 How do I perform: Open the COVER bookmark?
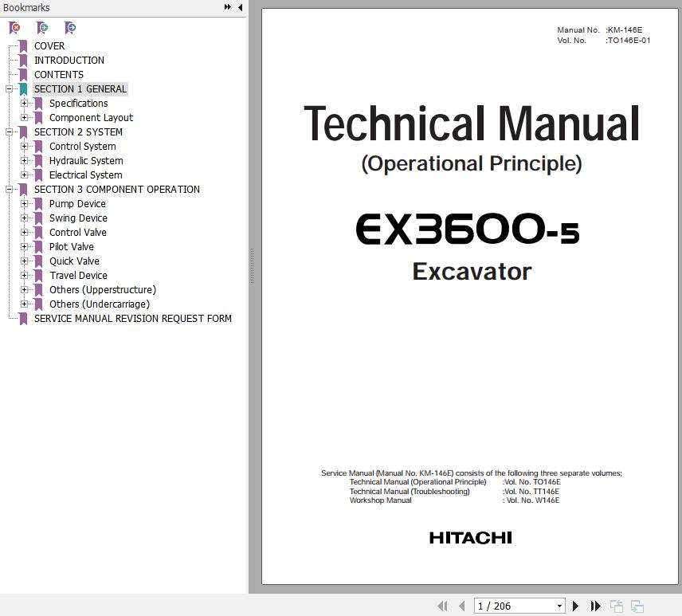[49, 46]
